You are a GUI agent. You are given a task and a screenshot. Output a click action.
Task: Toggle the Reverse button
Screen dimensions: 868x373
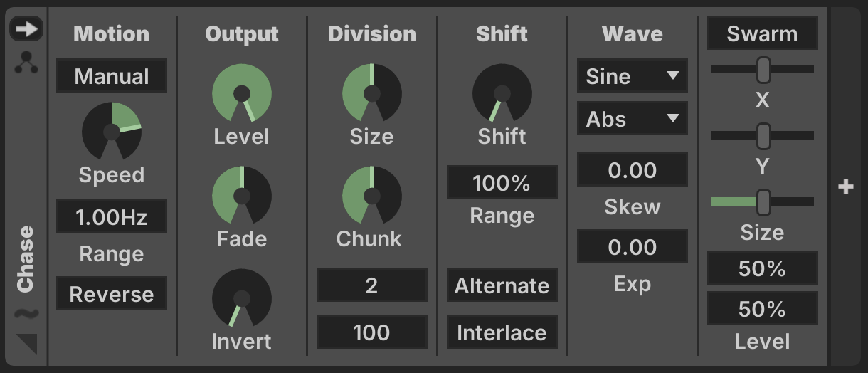tap(112, 294)
